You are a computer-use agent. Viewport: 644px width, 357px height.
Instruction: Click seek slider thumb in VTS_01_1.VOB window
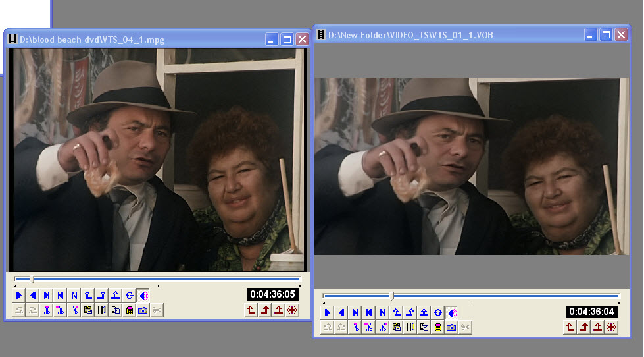(392, 296)
